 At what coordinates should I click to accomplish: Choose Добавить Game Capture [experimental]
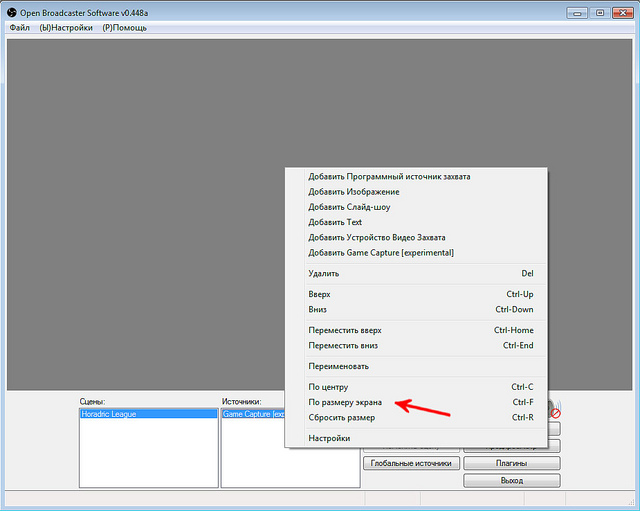(381, 253)
